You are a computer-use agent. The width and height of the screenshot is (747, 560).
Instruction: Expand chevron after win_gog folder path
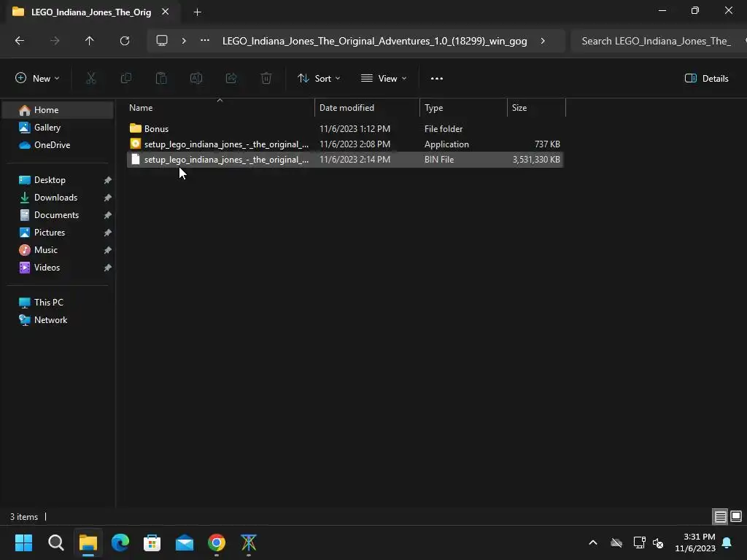[543, 41]
